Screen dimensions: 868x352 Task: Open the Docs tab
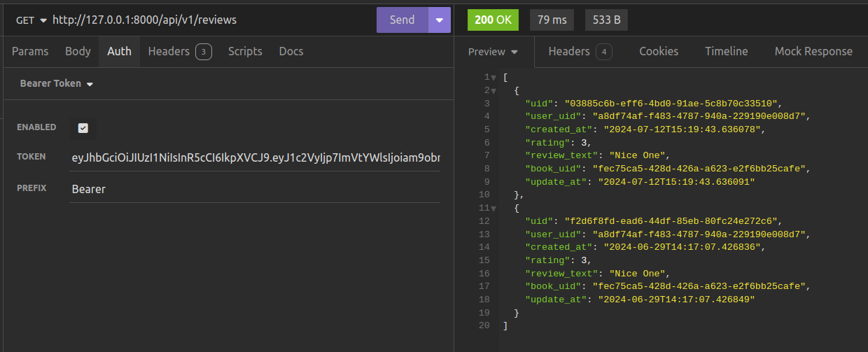click(291, 51)
